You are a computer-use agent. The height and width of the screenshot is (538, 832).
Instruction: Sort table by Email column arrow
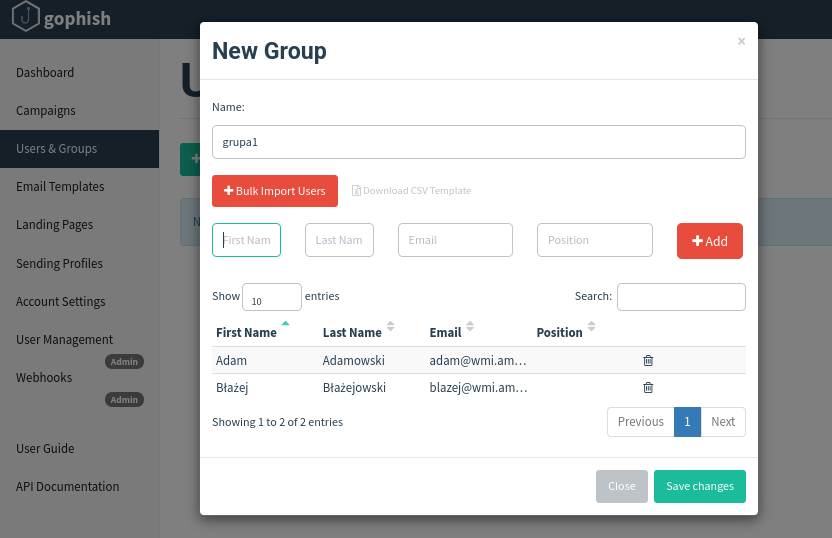coord(470,327)
